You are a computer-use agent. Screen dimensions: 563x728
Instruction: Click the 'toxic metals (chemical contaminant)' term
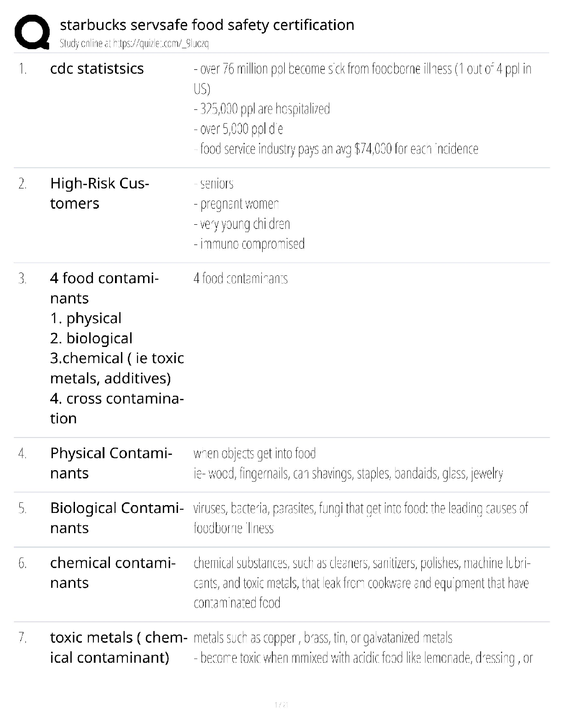click(x=118, y=647)
